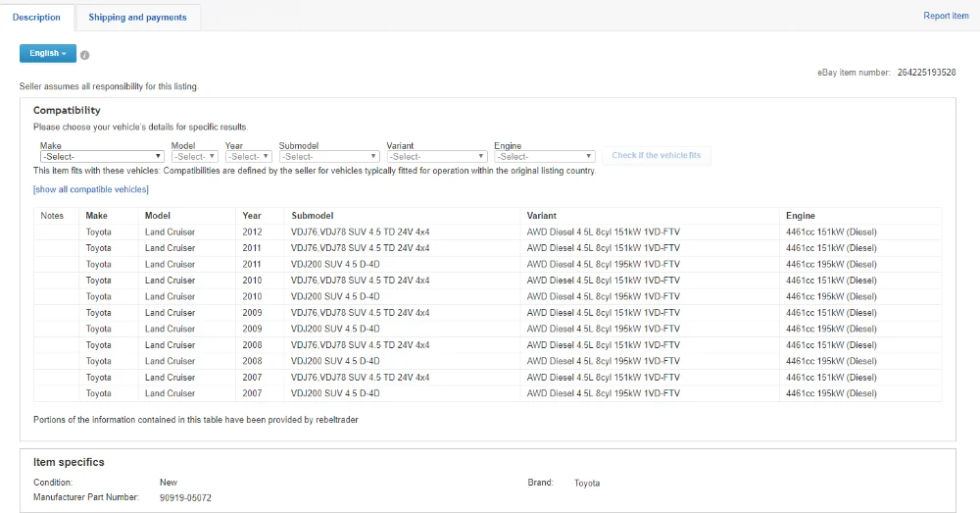Click 2012 row variant AWD Diesel 151kW

coord(603,232)
